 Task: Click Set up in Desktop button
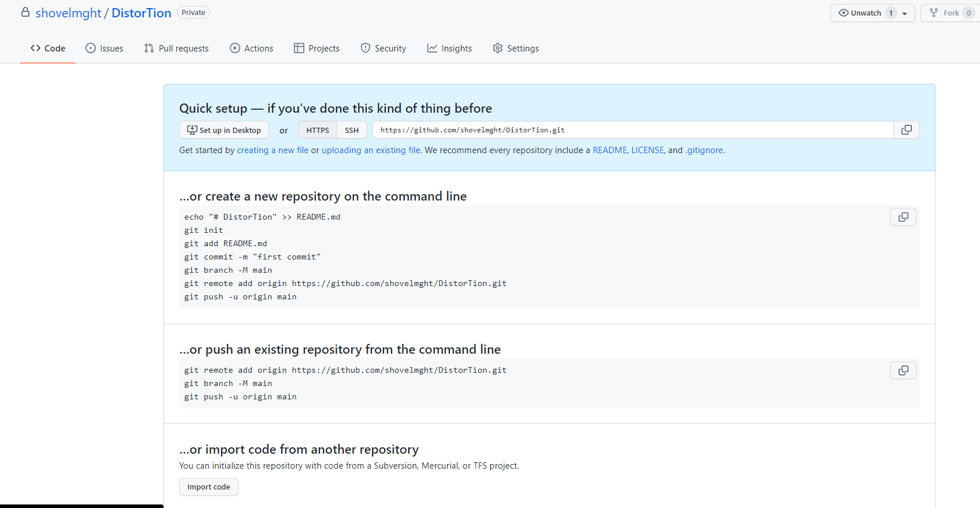[x=224, y=130]
